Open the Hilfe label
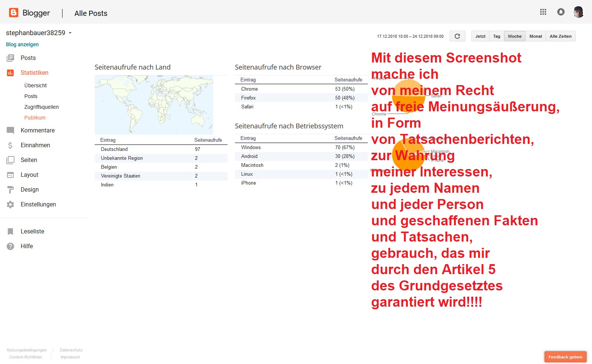The height and width of the screenshot is (364, 592). [27, 246]
